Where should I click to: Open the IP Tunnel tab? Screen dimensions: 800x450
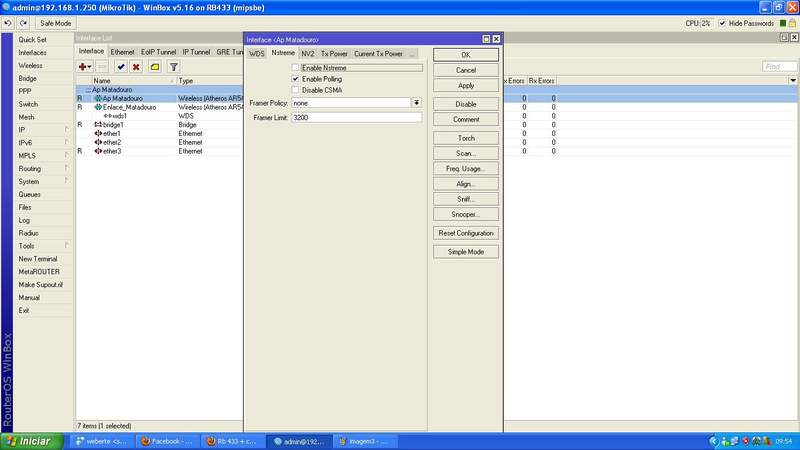click(x=196, y=52)
